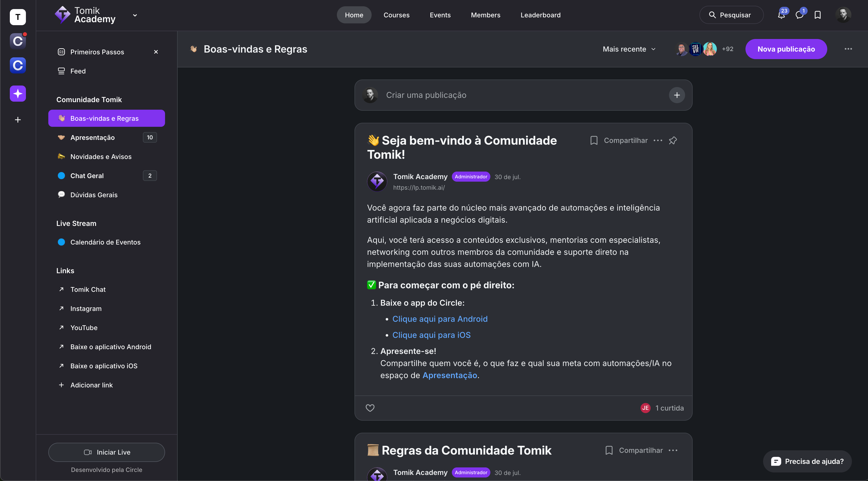
Task: Open Tomik Academy author avatar on welcome post
Action: tap(377, 182)
